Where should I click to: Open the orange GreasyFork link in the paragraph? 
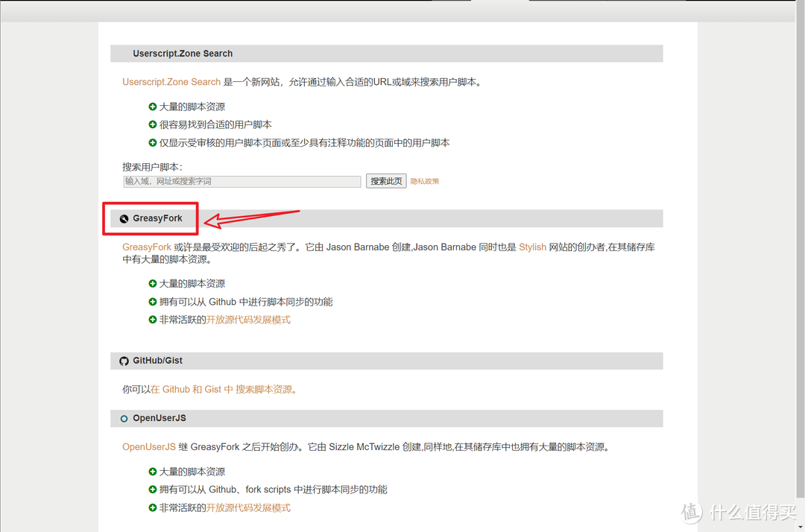coord(147,247)
